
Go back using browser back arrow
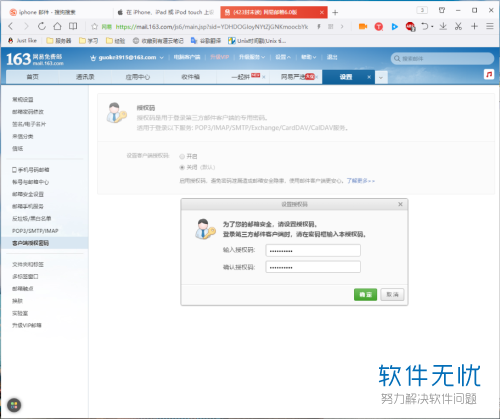click(x=11, y=26)
